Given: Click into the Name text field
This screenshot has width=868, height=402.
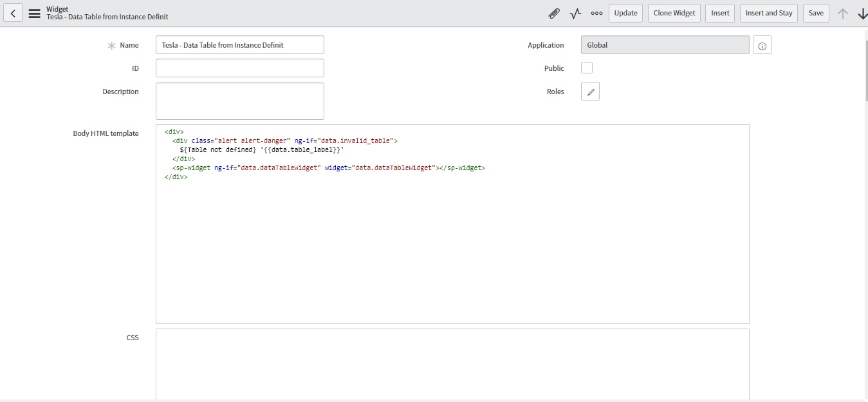Looking at the screenshot, I should (x=239, y=45).
